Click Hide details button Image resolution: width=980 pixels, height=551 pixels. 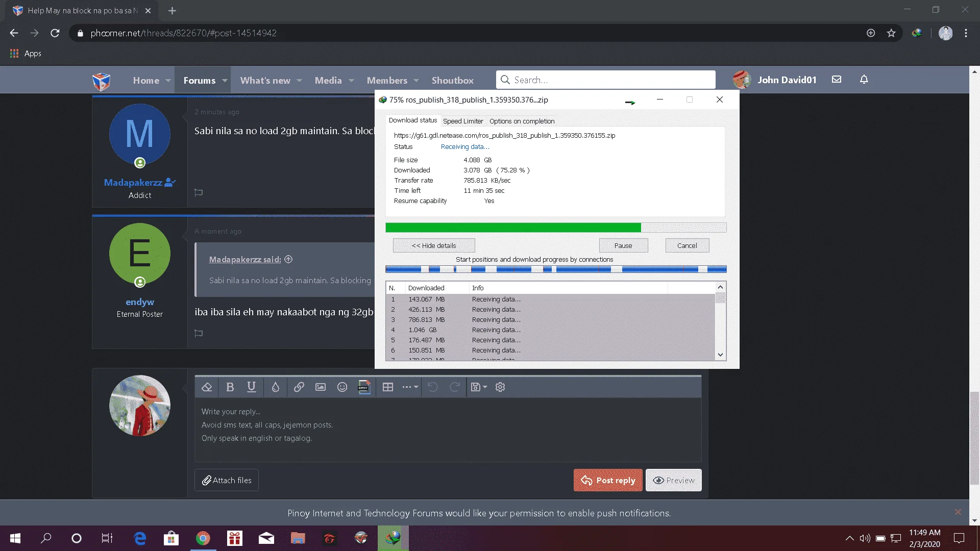[x=434, y=245]
